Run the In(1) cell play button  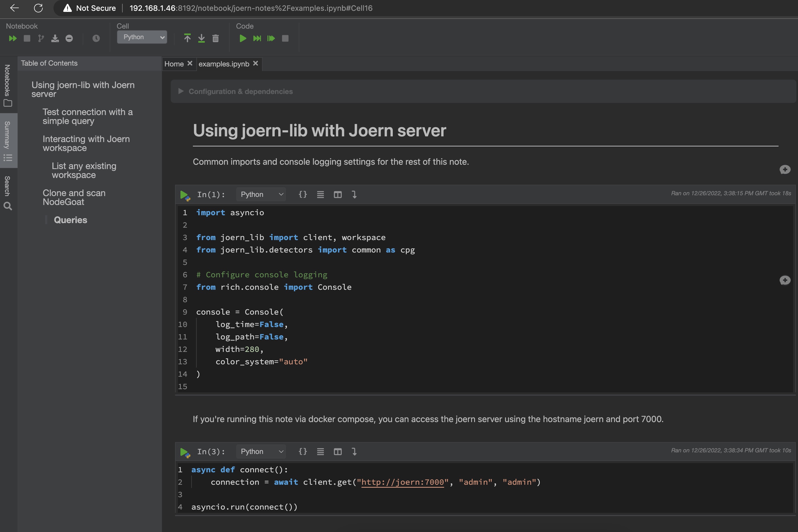point(184,194)
